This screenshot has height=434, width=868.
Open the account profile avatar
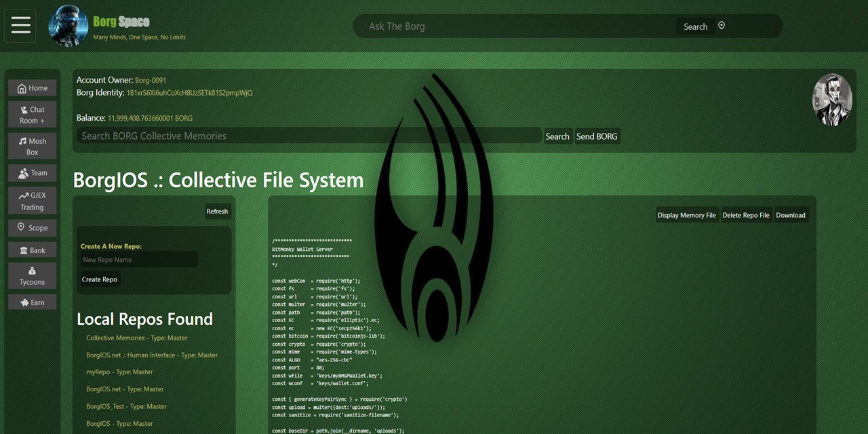tap(831, 100)
